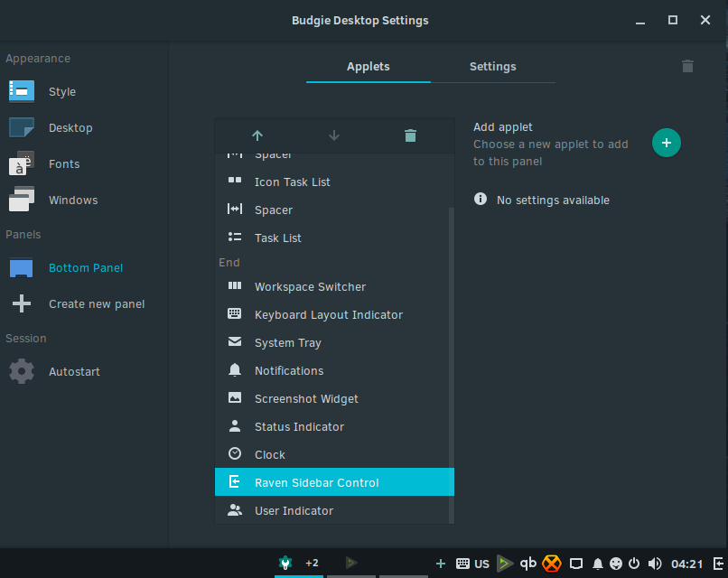Click the Fonts icon in sidebar

[x=22, y=163]
